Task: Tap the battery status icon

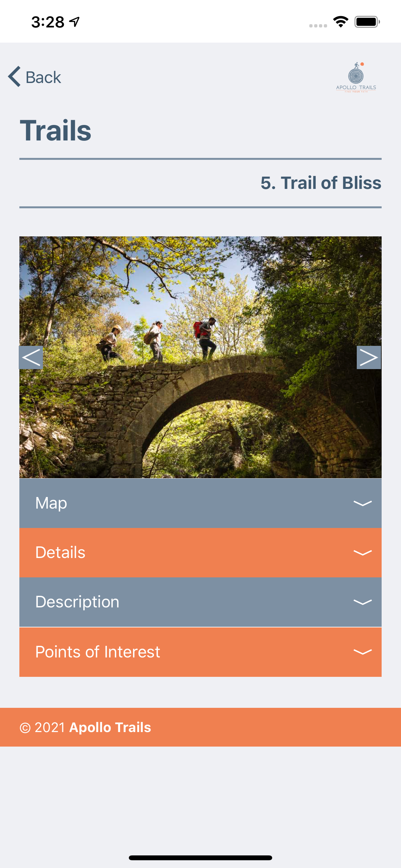Action: pyautogui.click(x=367, y=22)
